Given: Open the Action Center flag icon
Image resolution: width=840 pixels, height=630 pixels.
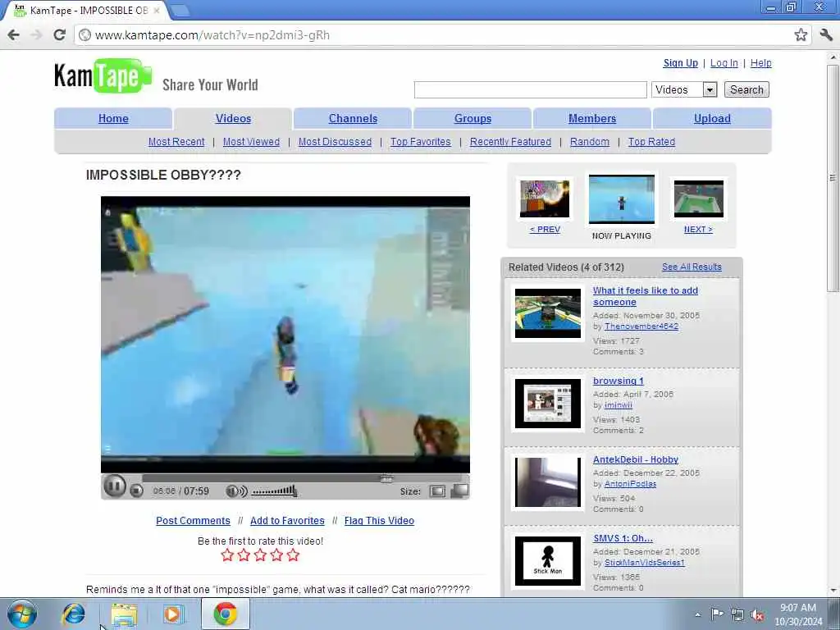Looking at the screenshot, I should pyautogui.click(x=717, y=614).
